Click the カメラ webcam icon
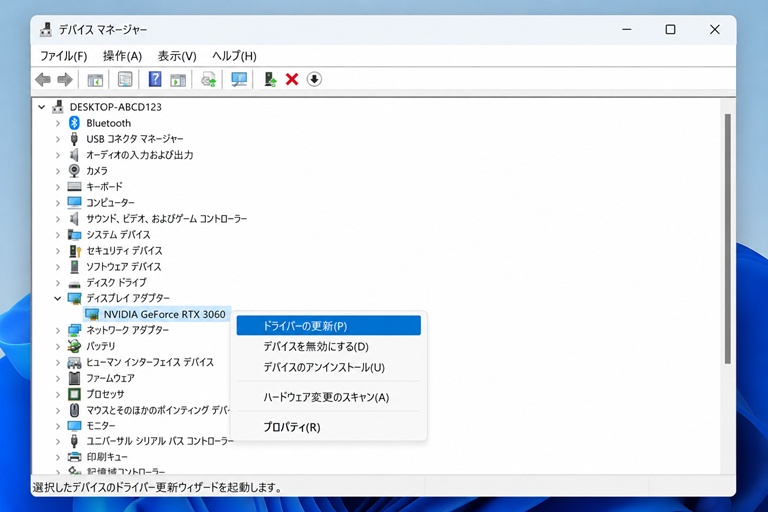768x512 pixels. pyautogui.click(x=74, y=171)
